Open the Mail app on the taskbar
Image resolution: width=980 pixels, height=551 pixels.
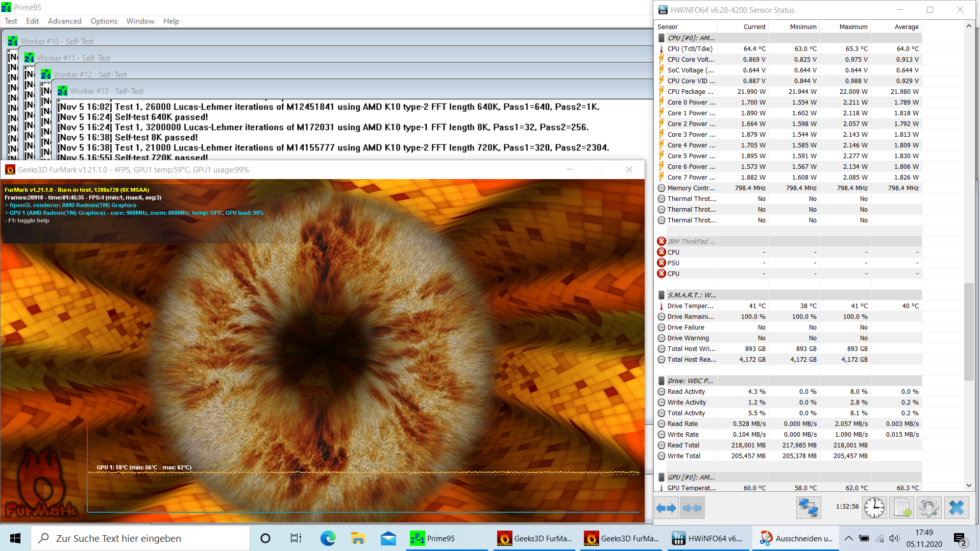point(388,538)
